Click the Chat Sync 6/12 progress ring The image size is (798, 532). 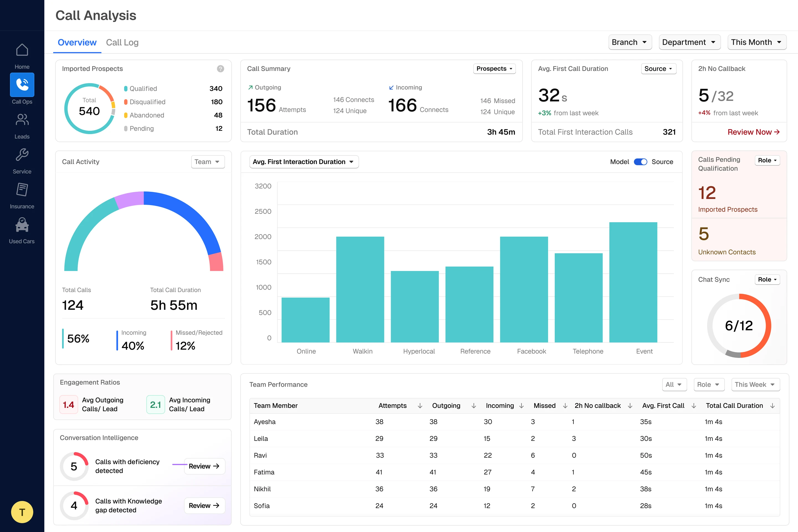pyautogui.click(x=739, y=326)
